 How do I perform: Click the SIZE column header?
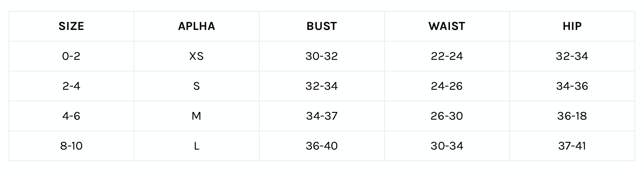[71, 26]
